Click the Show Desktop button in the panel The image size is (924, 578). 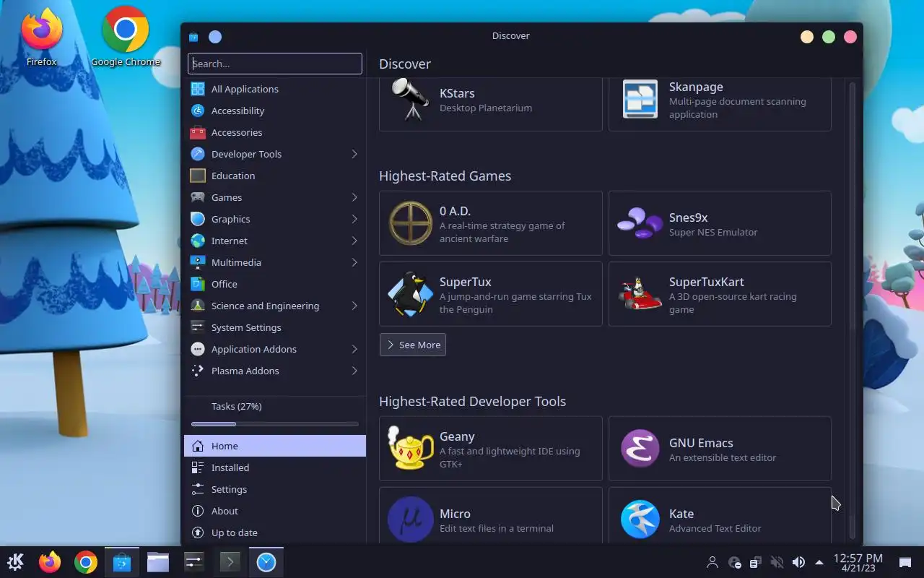905,562
